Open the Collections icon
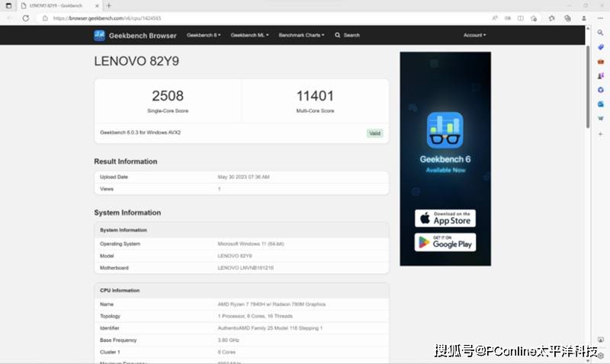This screenshot has width=610, height=364. click(567, 18)
